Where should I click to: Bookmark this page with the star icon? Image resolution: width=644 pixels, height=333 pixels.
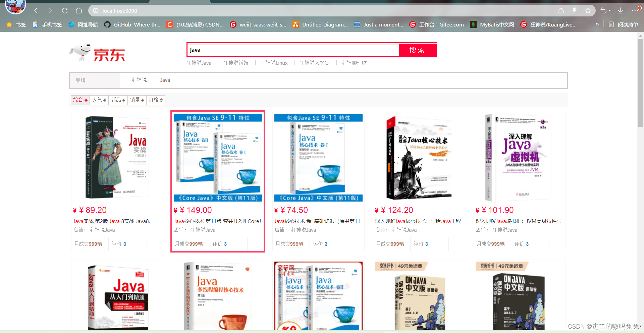click(588, 11)
